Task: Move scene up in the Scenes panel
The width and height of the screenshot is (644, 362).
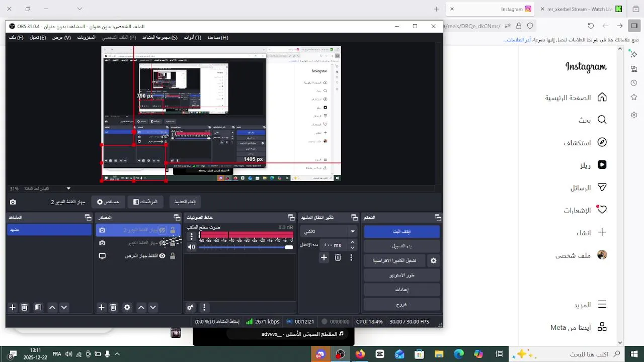Action: coord(52,307)
